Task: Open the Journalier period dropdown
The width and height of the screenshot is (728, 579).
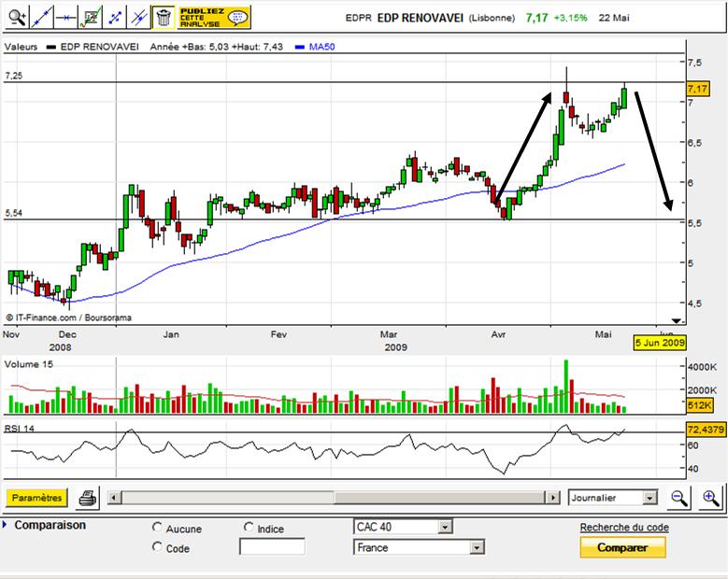Action: coord(613,498)
